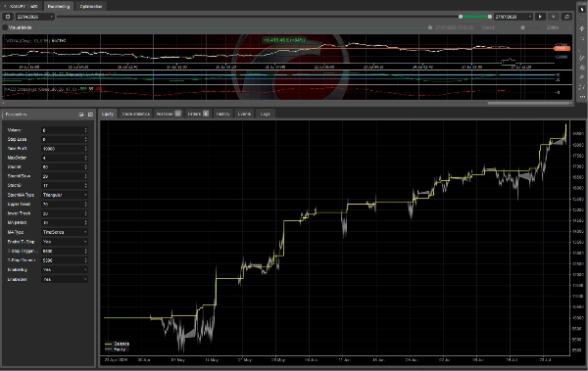Switch to the Optimization tab

(91, 7)
